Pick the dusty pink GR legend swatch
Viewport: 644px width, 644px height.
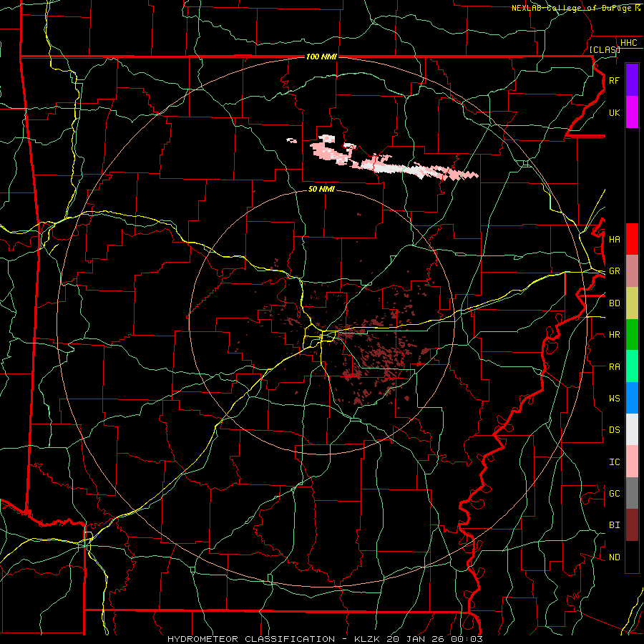click(632, 271)
